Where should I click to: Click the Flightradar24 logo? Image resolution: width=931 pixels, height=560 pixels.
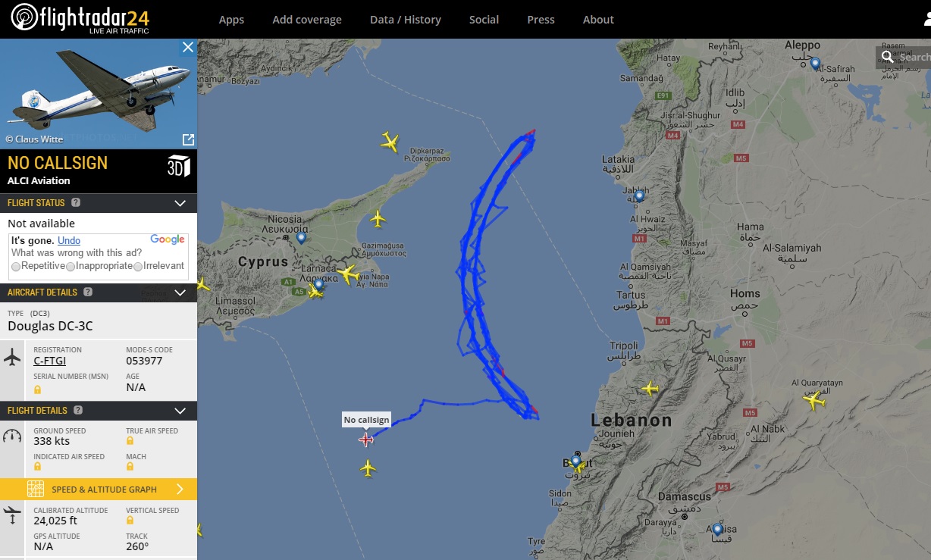[x=80, y=19]
